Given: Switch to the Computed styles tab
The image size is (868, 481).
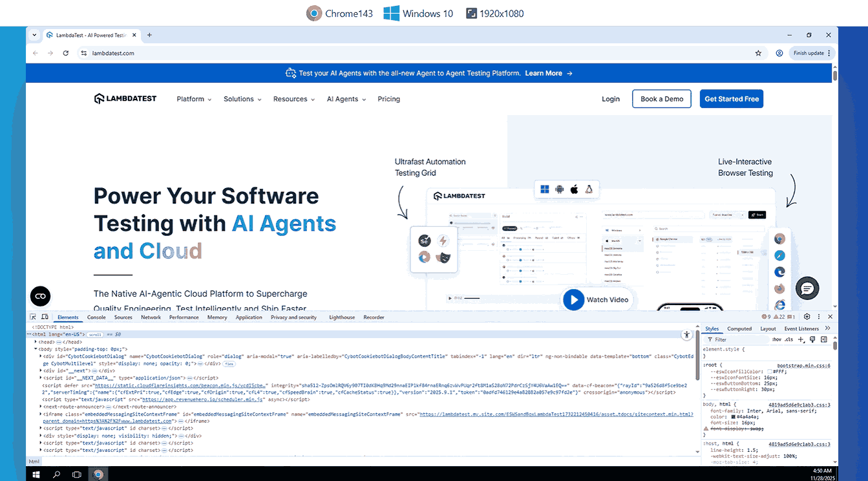Looking at the screenshot, I should pos(739,328).
